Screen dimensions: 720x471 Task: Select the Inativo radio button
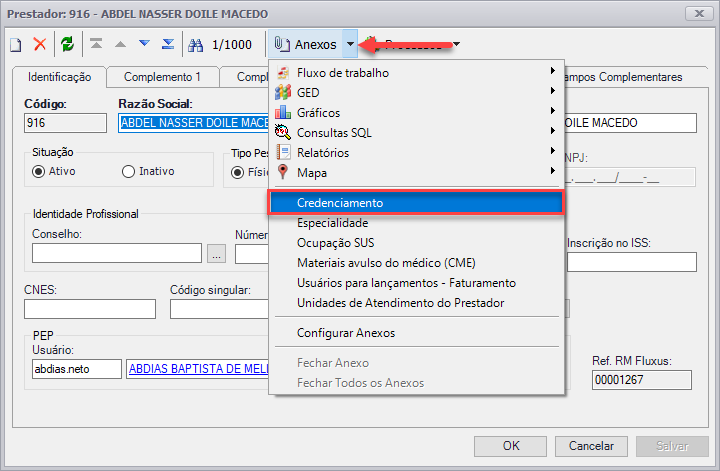tap(128, 172)
